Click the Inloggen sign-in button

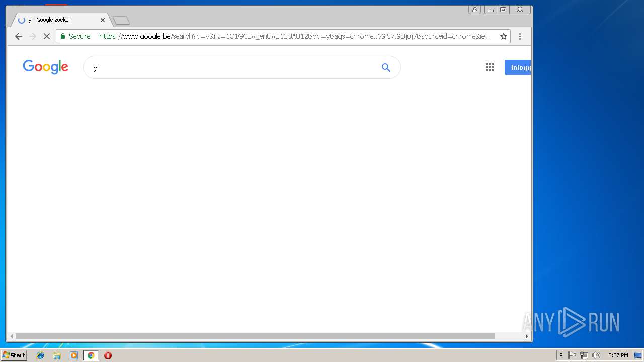(x=518, y=67)
